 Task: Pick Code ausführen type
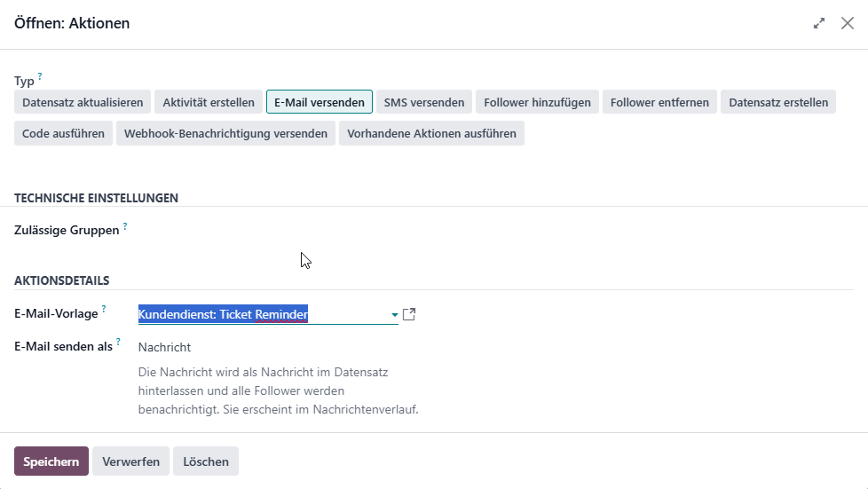[x=63, y=133]
